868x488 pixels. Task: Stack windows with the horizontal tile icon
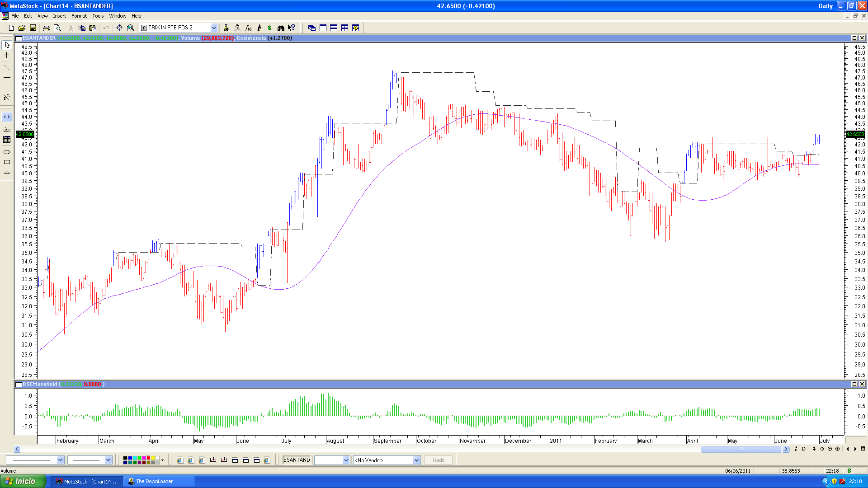[334, 28]
